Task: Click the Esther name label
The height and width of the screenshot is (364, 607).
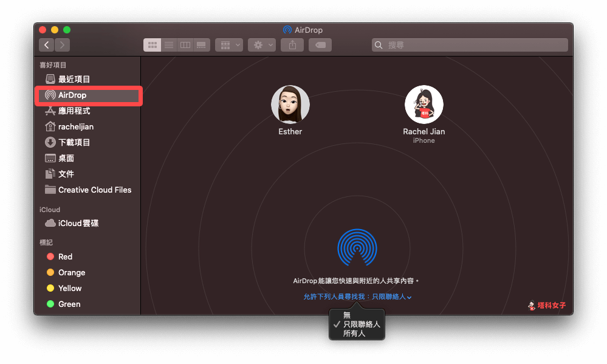Action: coord(290,132)
